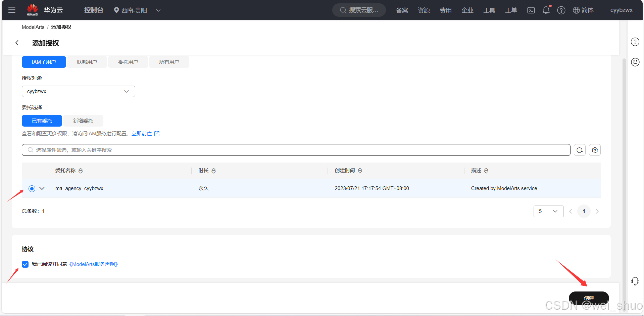Refresh the agency list
644x316 pixels.
click(580, 150)
